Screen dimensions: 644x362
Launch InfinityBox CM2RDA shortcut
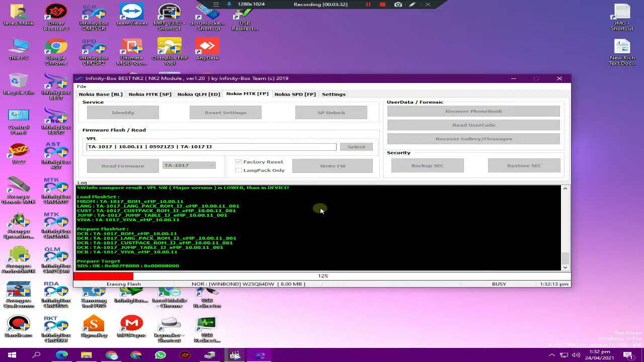56,295
